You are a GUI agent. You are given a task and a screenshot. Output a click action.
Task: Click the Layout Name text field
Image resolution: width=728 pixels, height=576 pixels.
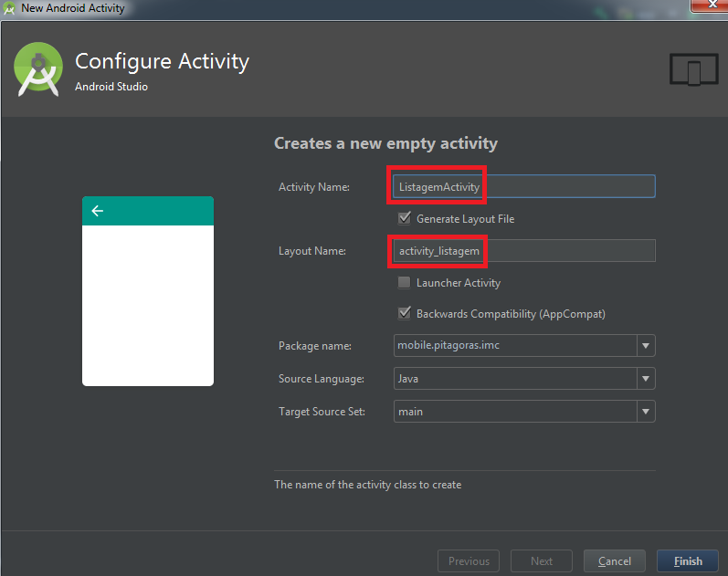pos(566,251)
